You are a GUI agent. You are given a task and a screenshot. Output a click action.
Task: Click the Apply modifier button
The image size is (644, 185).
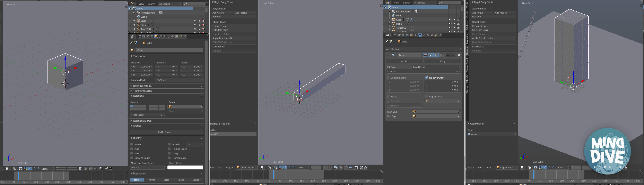coord(404,61)
